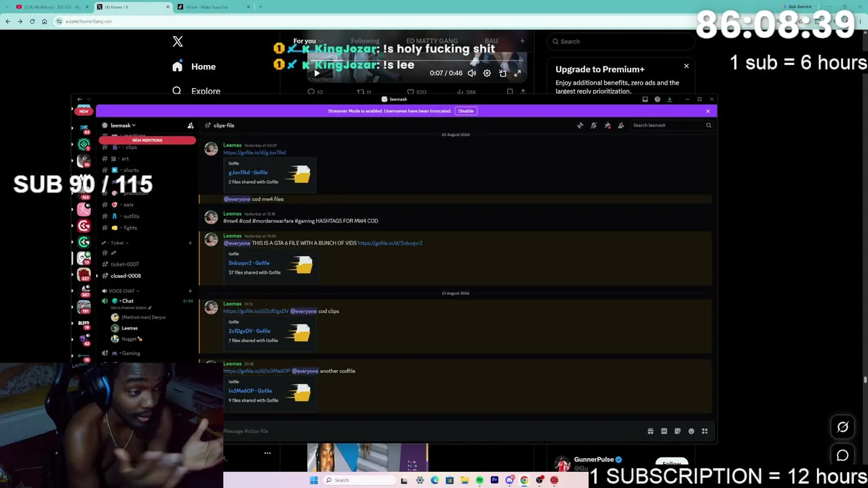Open the apps icon in message bar
The width and height of the screenshot is (868, 488).
705,431
